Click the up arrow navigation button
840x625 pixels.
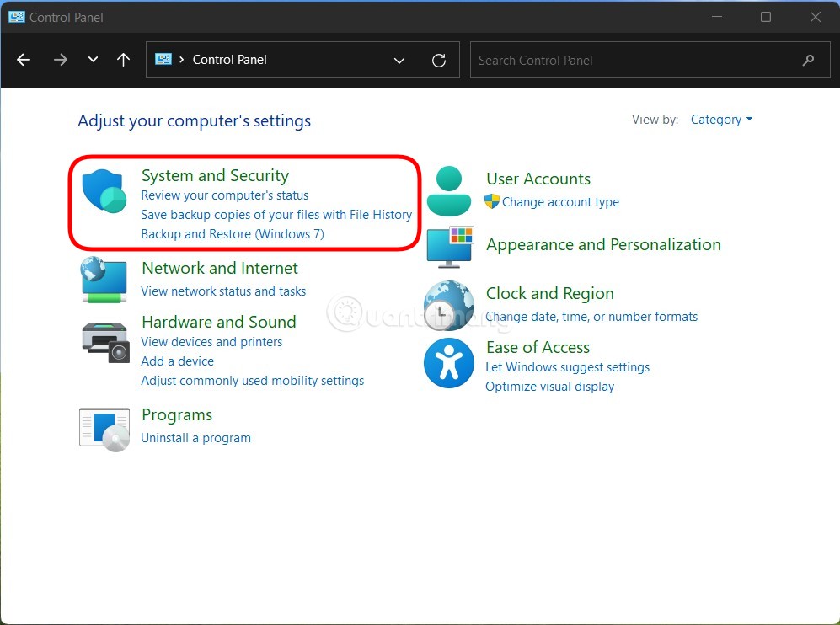pyautogui.click(x=124, y=60)
